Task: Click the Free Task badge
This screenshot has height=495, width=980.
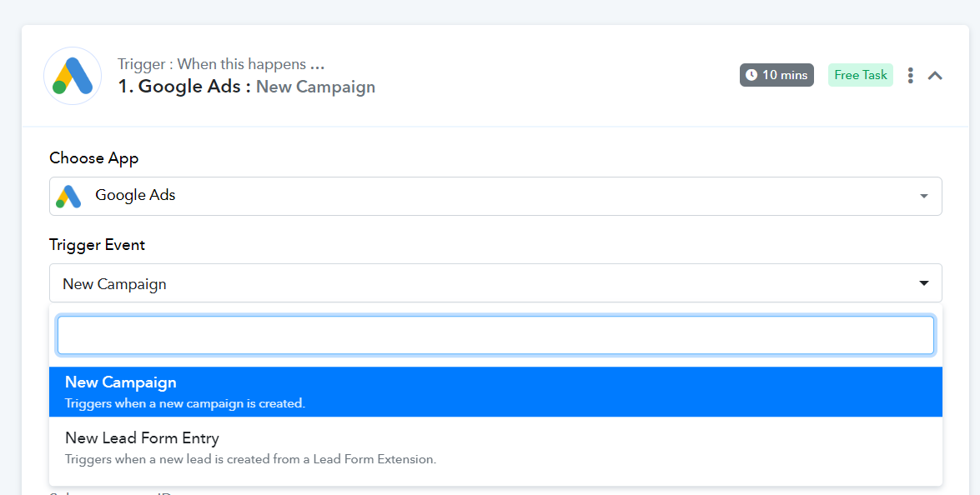Action: (x=861, y=75)
